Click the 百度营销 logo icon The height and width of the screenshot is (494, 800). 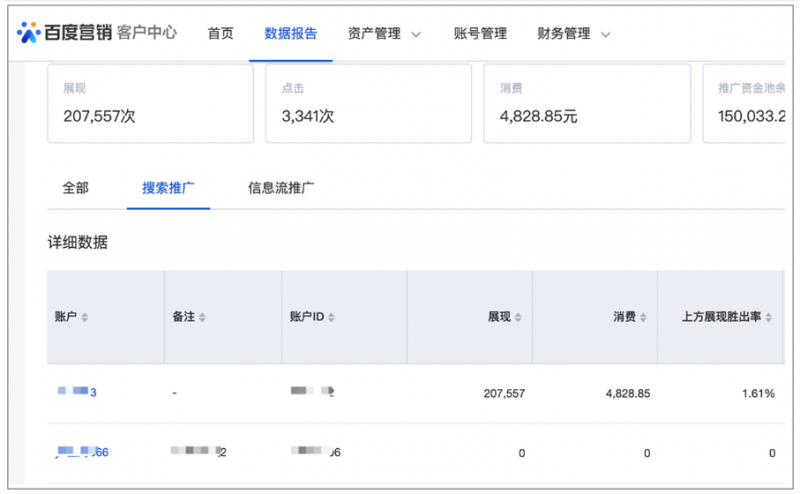29,33
